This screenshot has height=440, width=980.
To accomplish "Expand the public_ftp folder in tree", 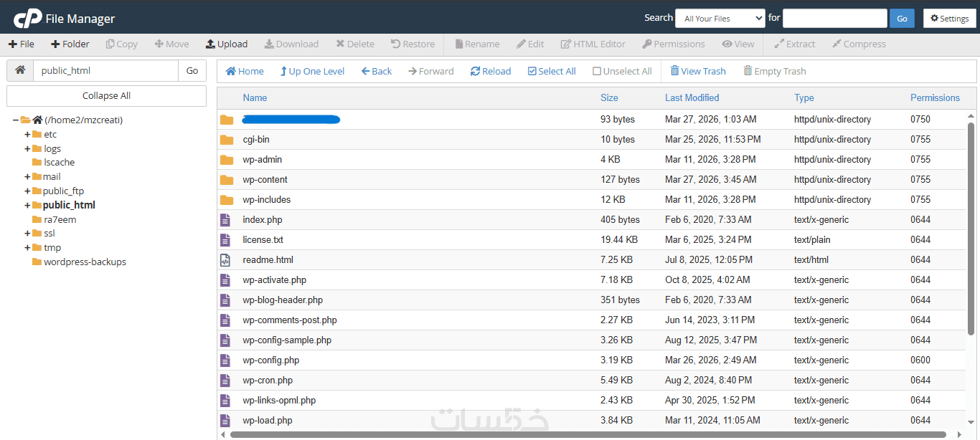I will [x=27, y=191].
